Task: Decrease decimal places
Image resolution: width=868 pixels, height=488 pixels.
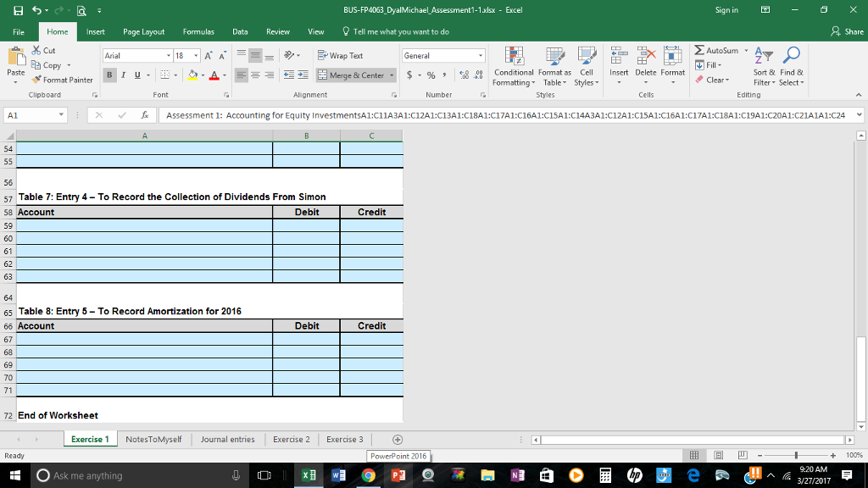Action: click(x=478, y=75)
